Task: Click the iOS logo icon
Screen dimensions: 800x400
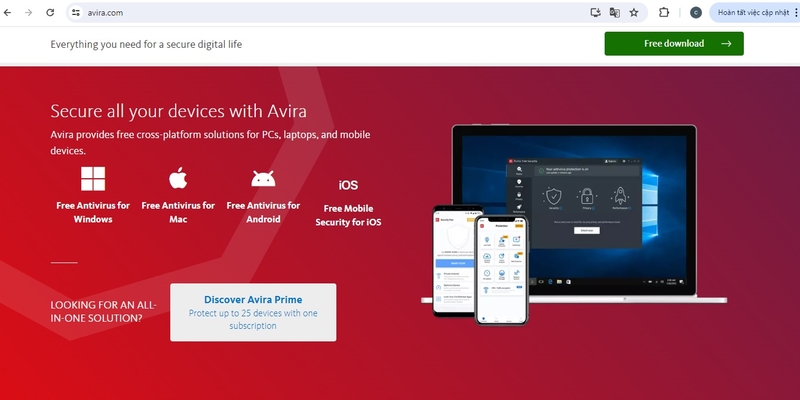Action: pyautogui.click(x=348, y=185)
